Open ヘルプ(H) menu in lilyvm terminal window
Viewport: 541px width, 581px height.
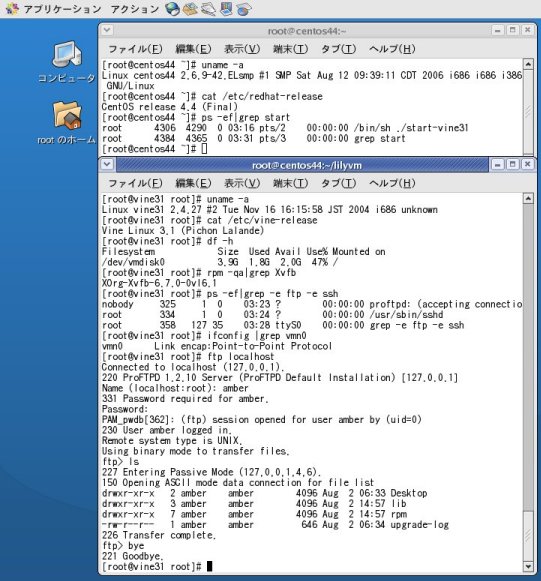point(392,183)
